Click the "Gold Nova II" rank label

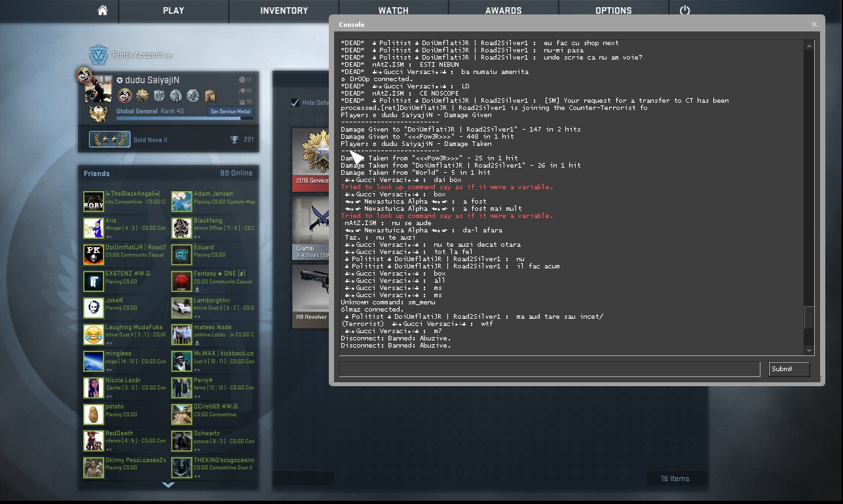pos(150,140)
